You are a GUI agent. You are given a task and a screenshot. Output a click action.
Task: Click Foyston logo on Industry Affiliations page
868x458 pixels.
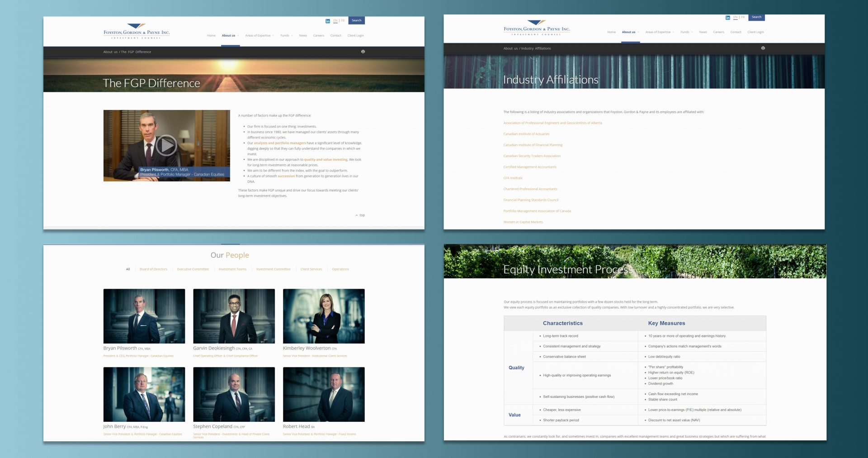coord(537,28)
